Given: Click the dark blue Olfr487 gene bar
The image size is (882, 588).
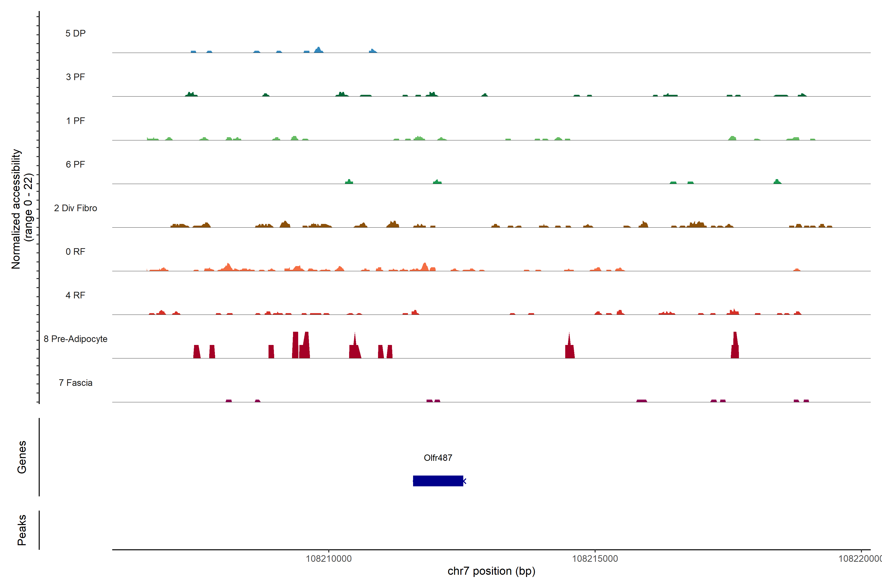Looking at the screenshot, I should [x=438, y=481].
